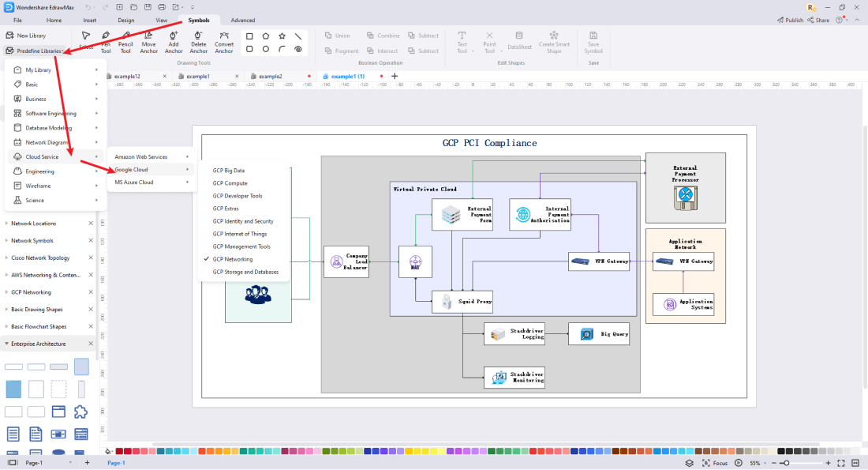Pick the dark red color swatch
The width and height of the screenshot is (868, 470).
pos(120,451)
